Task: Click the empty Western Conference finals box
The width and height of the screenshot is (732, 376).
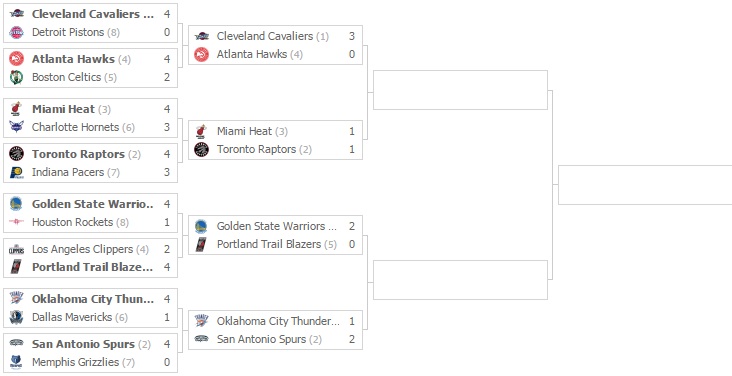Action: [460, 280]
